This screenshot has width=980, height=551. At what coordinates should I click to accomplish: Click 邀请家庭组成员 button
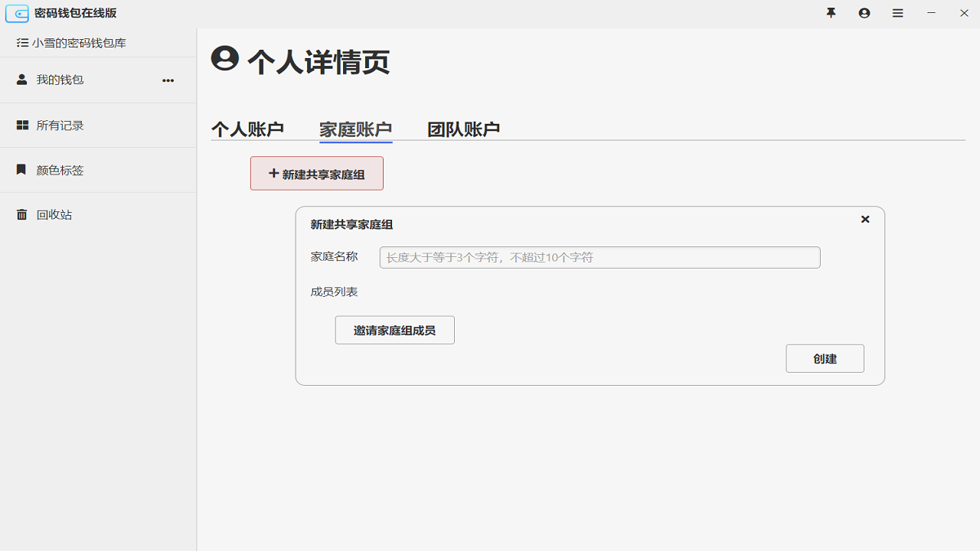click(394, 330)
